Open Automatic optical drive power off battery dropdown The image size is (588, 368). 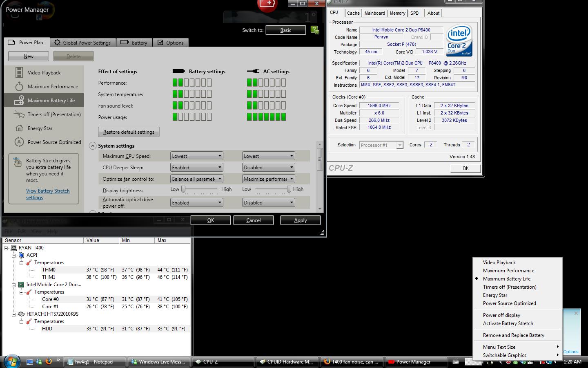196,202
